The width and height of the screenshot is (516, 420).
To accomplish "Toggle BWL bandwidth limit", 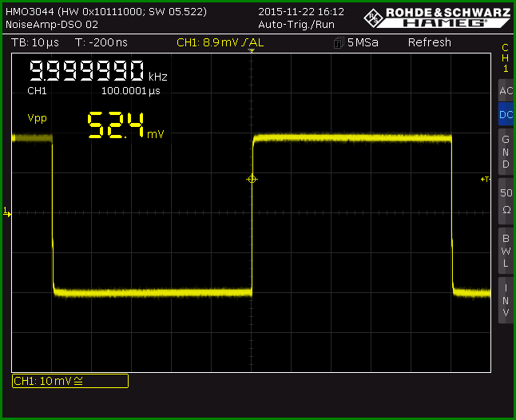I will pyautogui.click(x=506, y=251).
